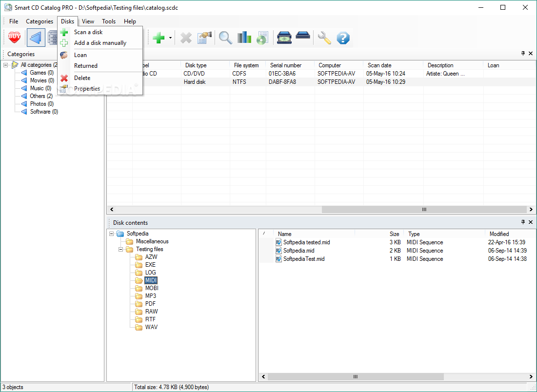
Task: Sort files by Modified column header
Action: (510, 234)
